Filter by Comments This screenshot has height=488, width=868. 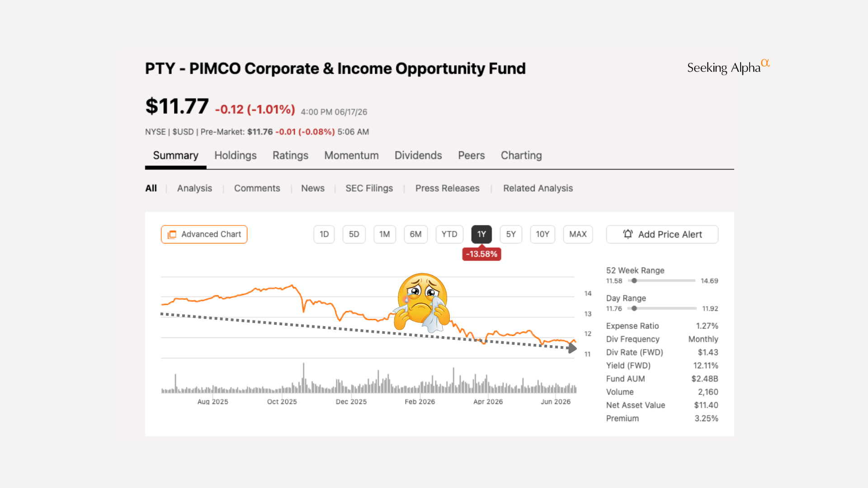pos(257,188)
